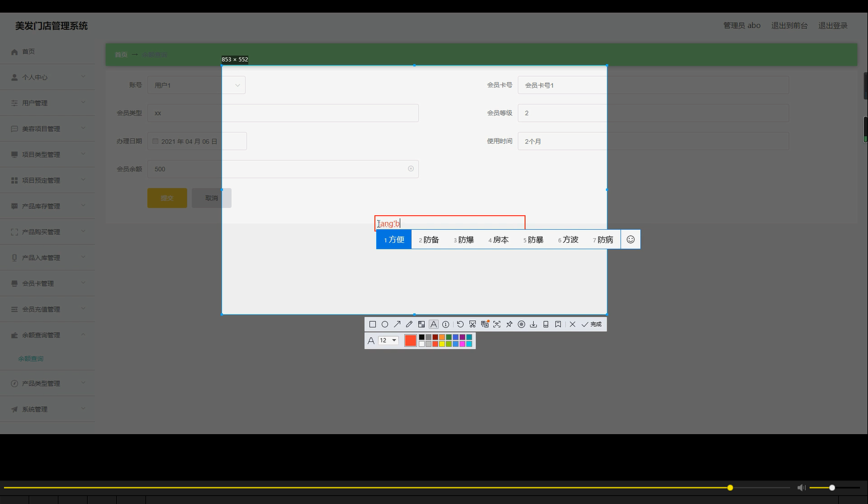Choose IME candidate 防备
The width and height of the screenshot is (868, 504).
(429, 239)
